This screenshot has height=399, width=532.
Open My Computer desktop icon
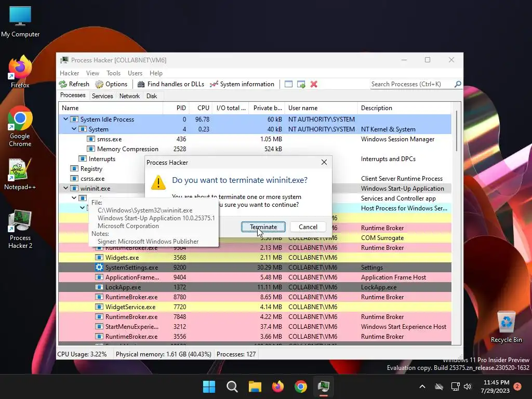(x=20, y=22)
